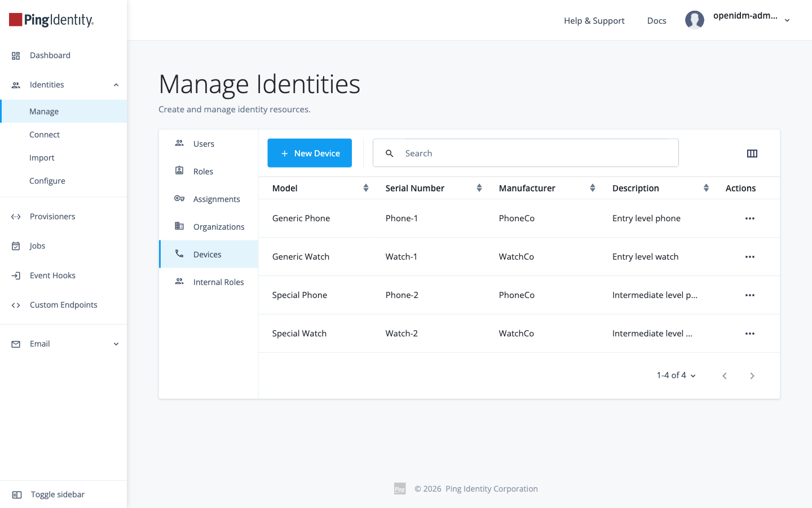Screen dimensions: 812x508
Task: Open actions menu for Generic Watch row
Action: [x=749, y=257]
